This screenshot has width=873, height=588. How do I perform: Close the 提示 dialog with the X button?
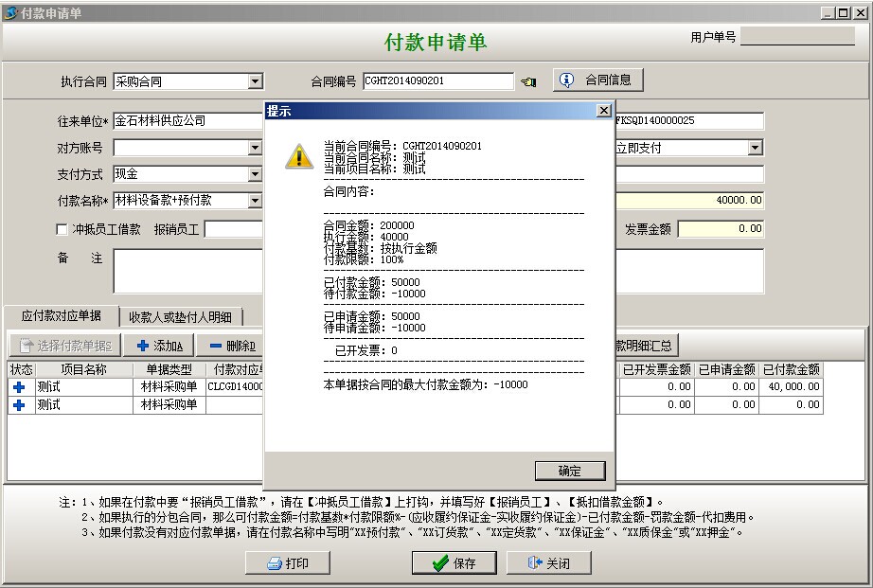pos(603,112)
